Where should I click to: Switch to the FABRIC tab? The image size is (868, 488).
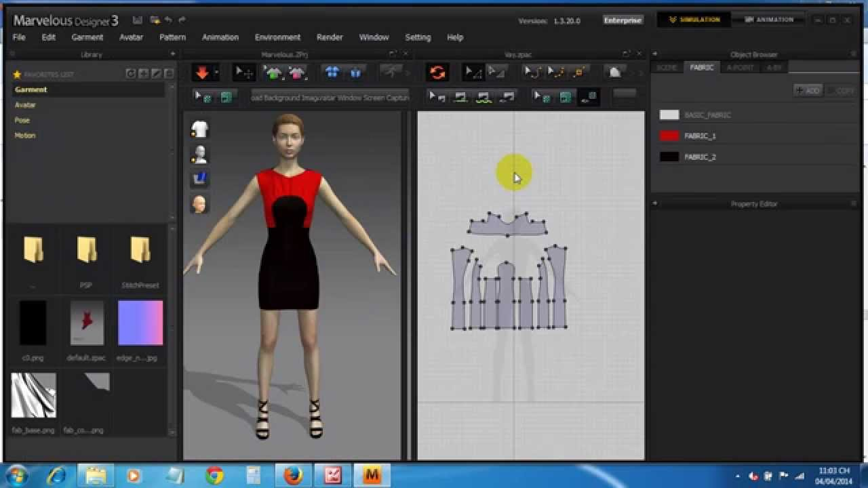coord(702,68)
